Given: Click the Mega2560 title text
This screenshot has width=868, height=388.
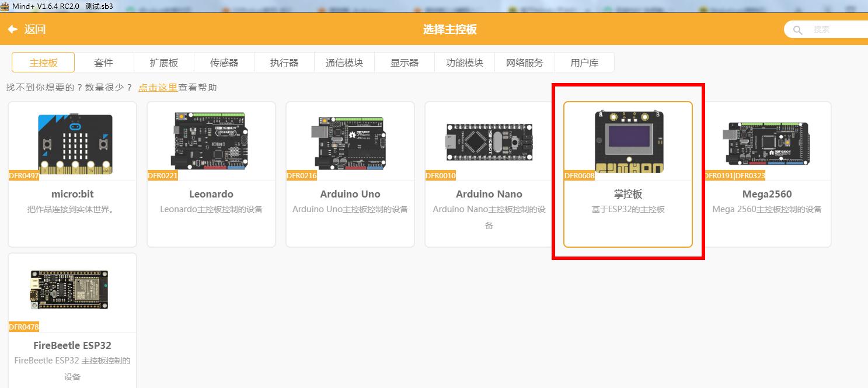Looking at the screenshot, I should pyautogui.click(x=767, y=194).
